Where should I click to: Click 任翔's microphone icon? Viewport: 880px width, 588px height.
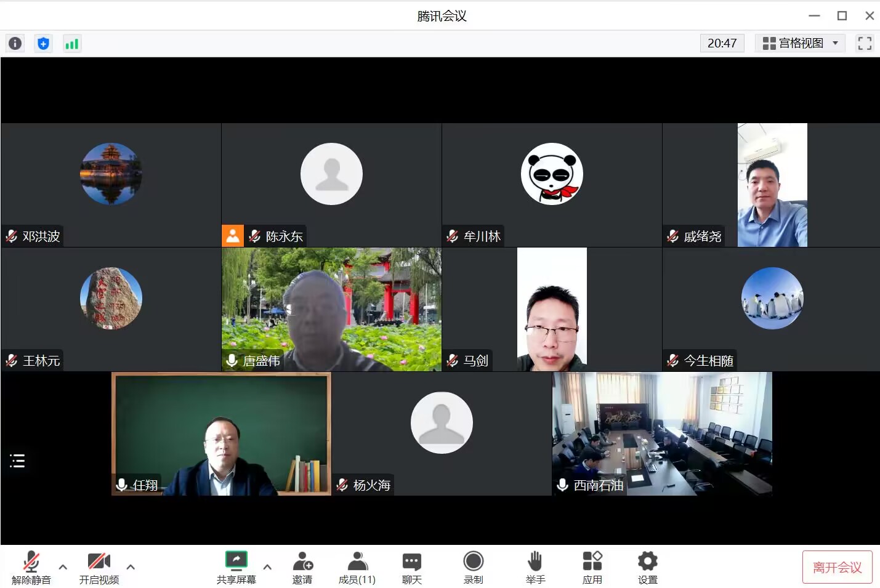(x=122, y=485)
